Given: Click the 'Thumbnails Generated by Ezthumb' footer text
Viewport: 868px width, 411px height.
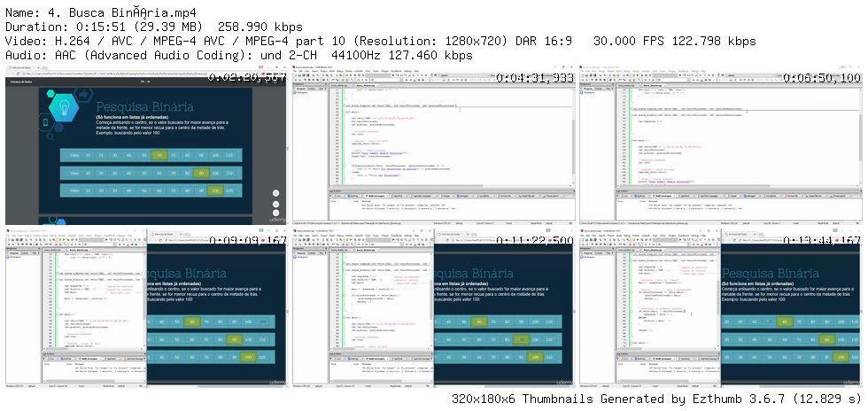Looking at the screenshot, I should coord(657,399).
